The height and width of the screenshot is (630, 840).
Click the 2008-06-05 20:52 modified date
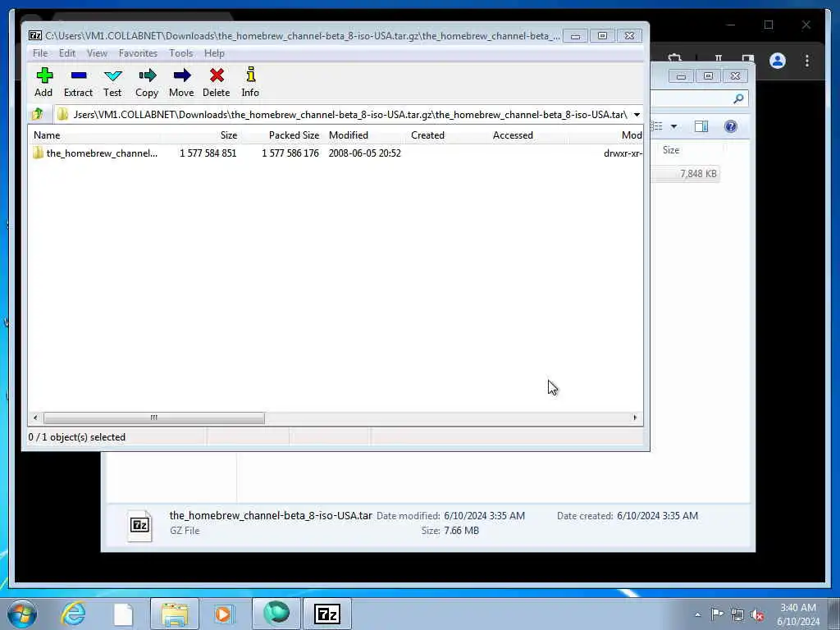click(x=365, y=153)
